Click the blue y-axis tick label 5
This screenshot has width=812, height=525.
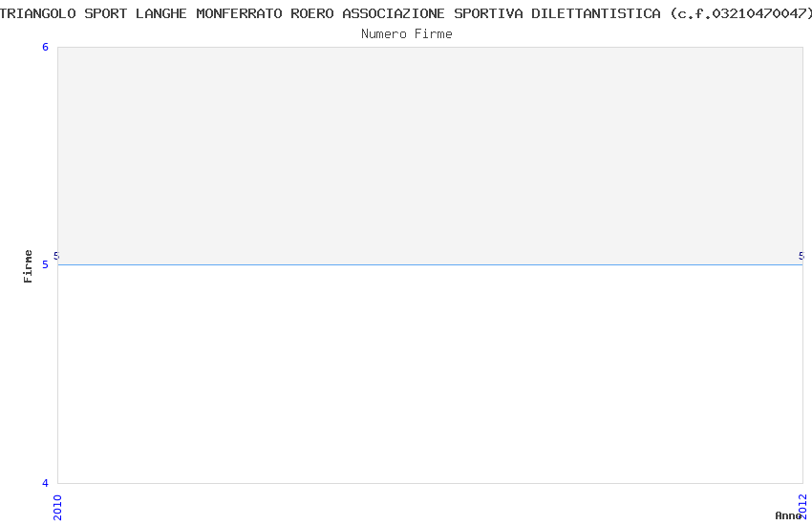tap(45, 264)
